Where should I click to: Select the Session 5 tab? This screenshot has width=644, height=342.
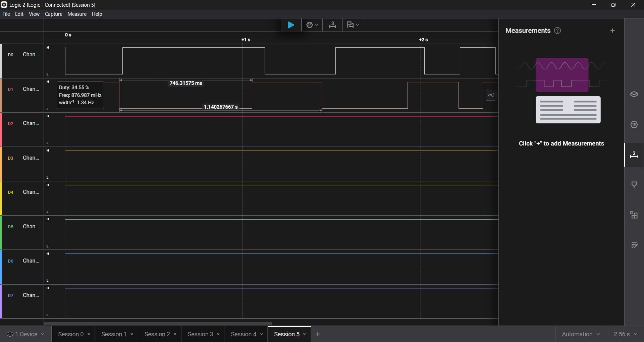[286, 334]
